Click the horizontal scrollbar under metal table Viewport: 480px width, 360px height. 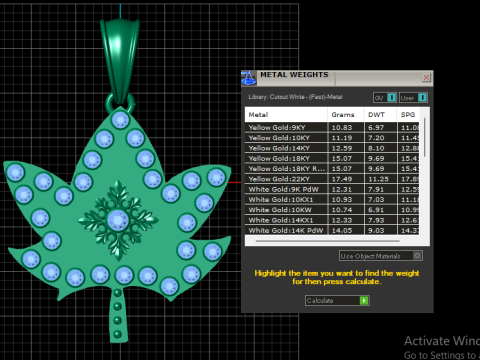tap(328, 241)
